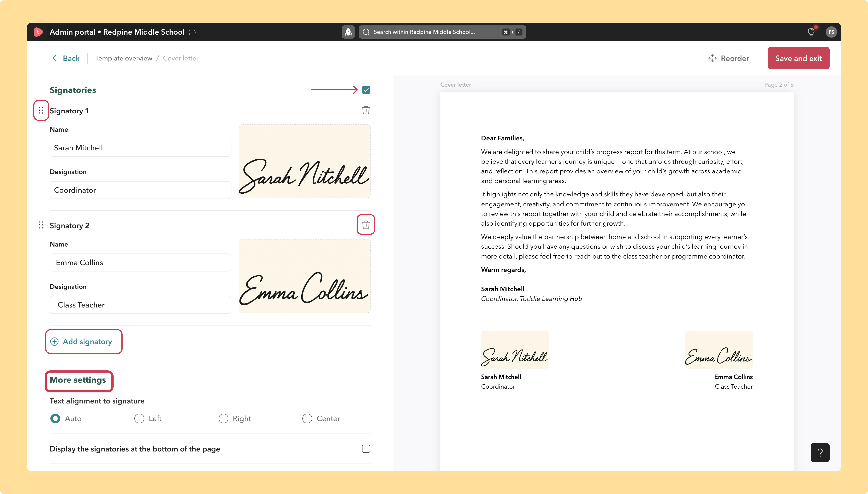
Task: Click the search magnifier icon
Action: [x=366, y=32]
